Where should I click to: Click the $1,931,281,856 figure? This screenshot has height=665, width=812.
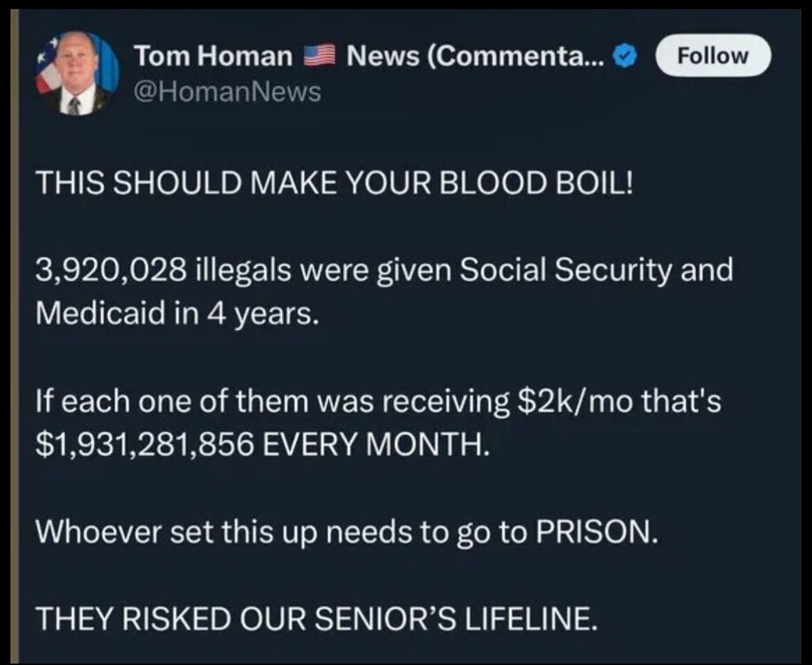[x=145, y=445]
